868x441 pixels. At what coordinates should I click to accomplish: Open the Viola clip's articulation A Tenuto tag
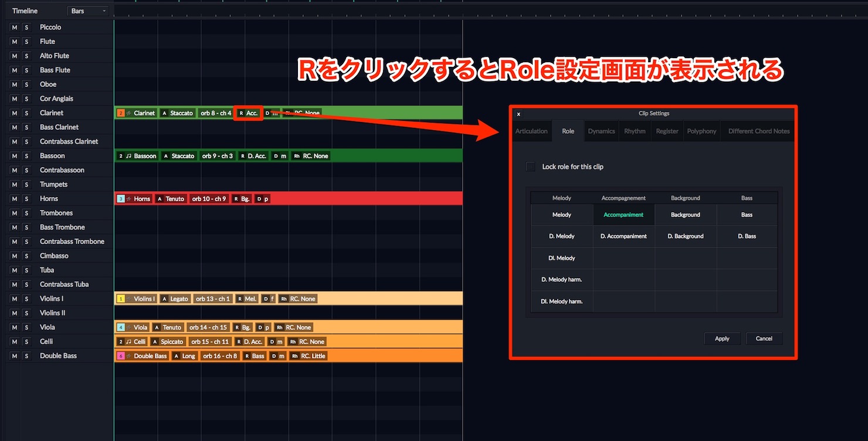[168, 327]
